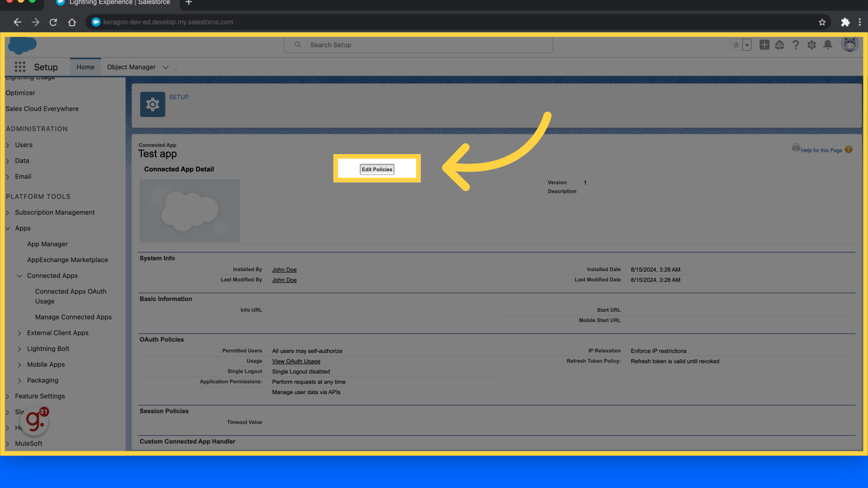This screenshot has height=488, width=868.
Task: Open the Notifications bell
Action: click(x=828, y=45)
